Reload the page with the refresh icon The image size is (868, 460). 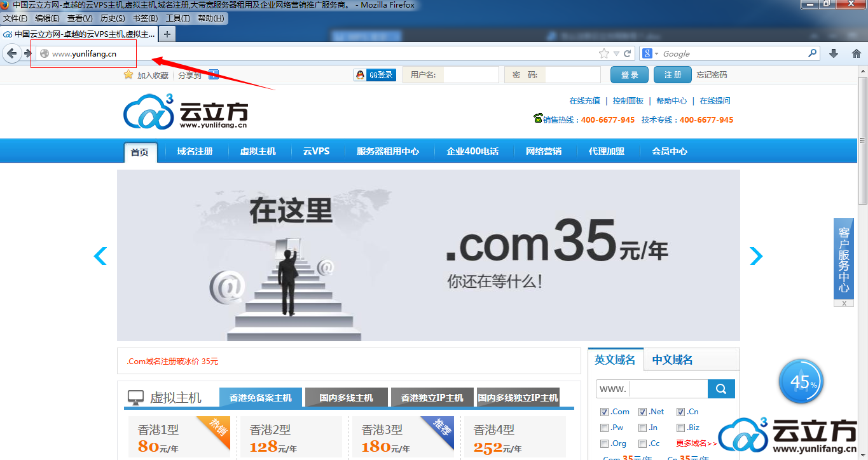tap(628, 54)
